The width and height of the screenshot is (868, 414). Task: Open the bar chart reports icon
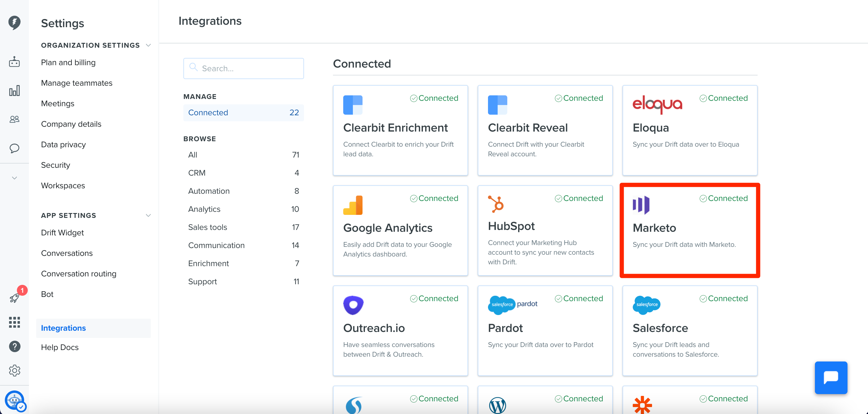(x=14, y=91)
